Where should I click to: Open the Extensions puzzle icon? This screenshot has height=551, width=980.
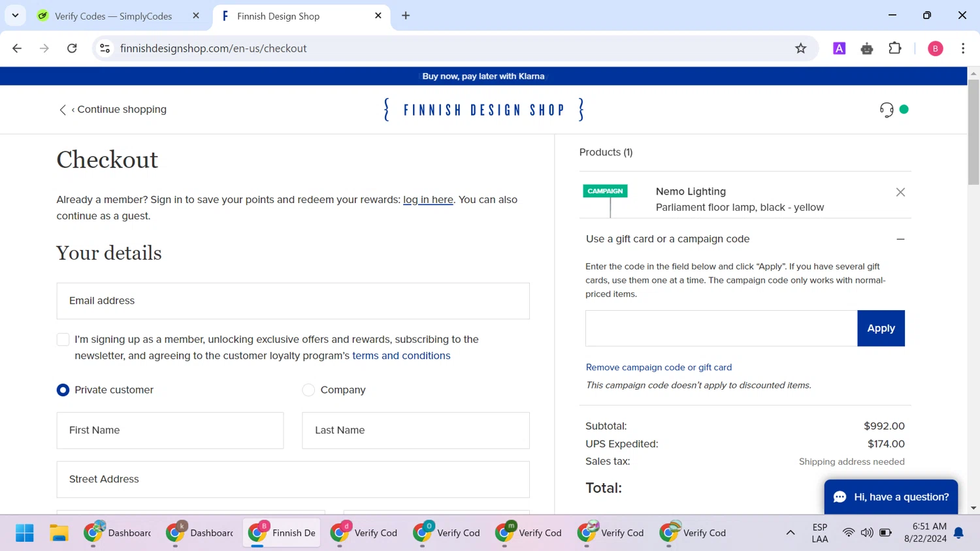(x=895, y=48)
